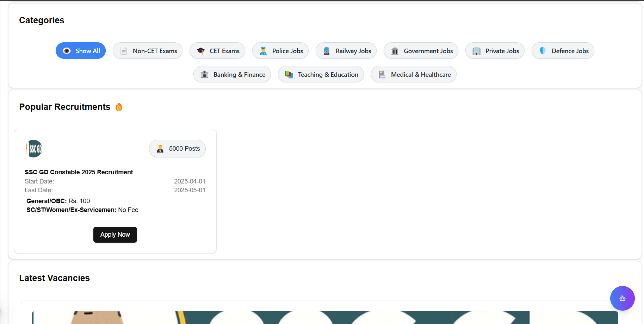Click the office building icon in Private Jobs
Screen dimensions: 644x324
click(x=476, y=51)
